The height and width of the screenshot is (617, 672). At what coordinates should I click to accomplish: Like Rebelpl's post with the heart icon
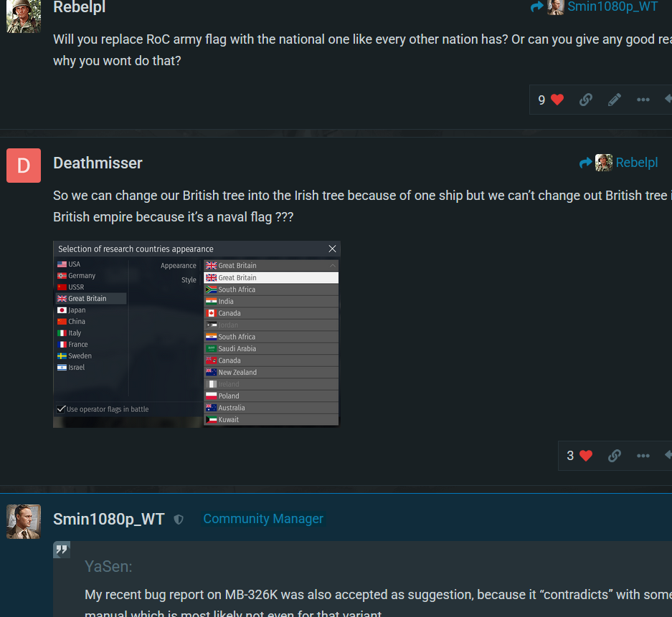pos(557,100)
